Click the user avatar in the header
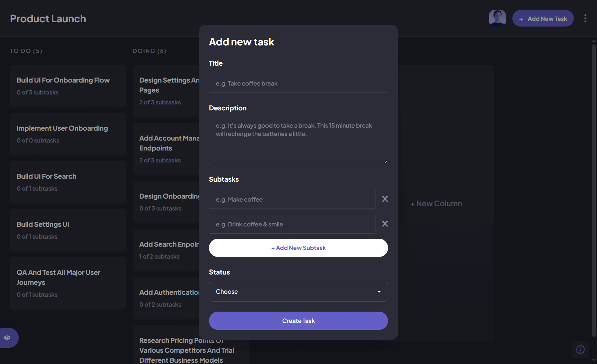The width and height of the screenshot is (597, 364). coord(497,18)
